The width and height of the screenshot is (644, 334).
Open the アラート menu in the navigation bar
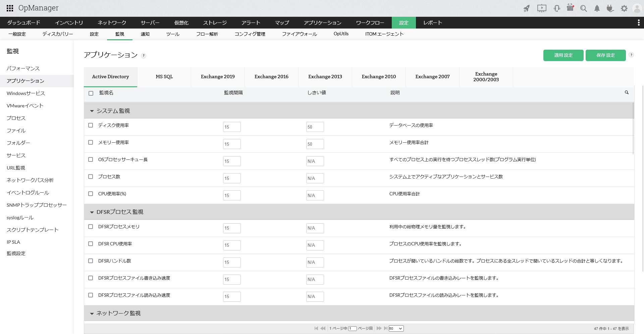(250, 22)
